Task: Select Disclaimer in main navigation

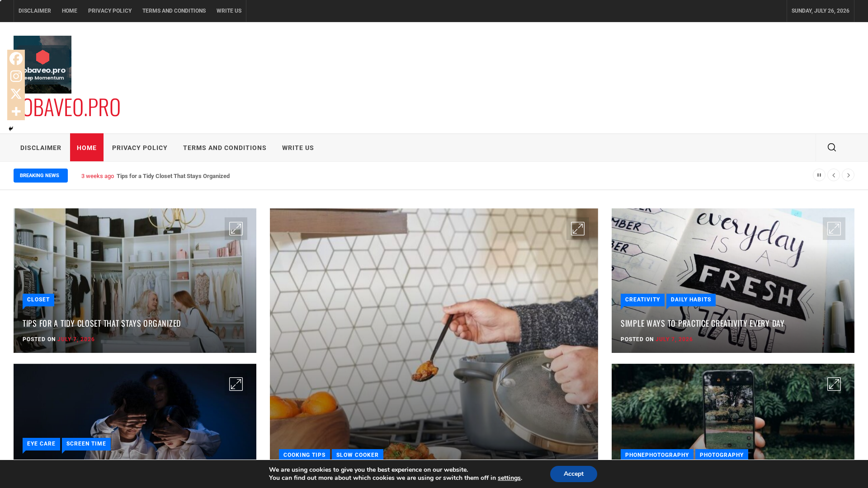Action: click(41, 148)
